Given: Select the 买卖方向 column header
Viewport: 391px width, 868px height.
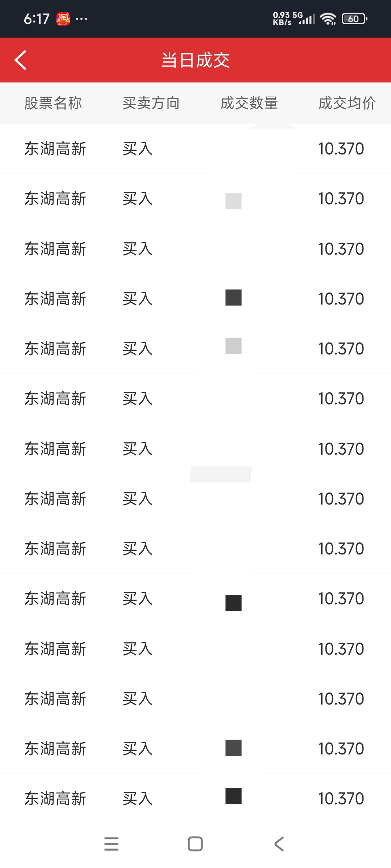Looking at the screenshot, I should click(151, 103).
